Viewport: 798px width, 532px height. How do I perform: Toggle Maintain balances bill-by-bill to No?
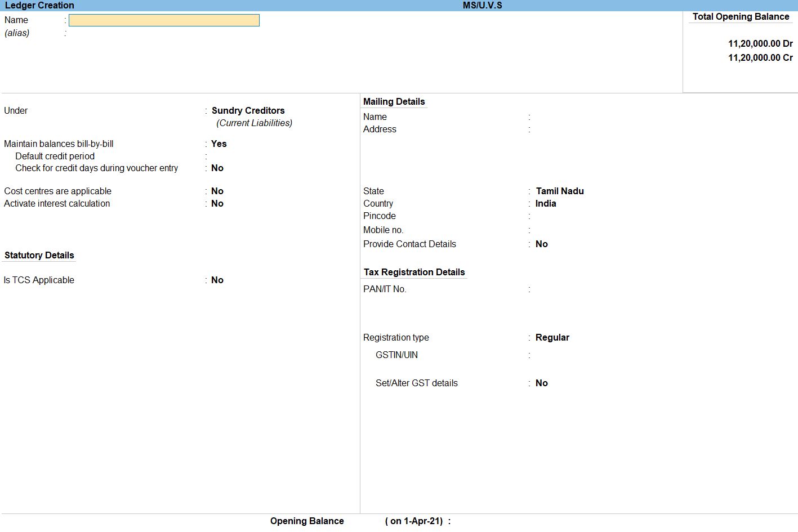218,144
